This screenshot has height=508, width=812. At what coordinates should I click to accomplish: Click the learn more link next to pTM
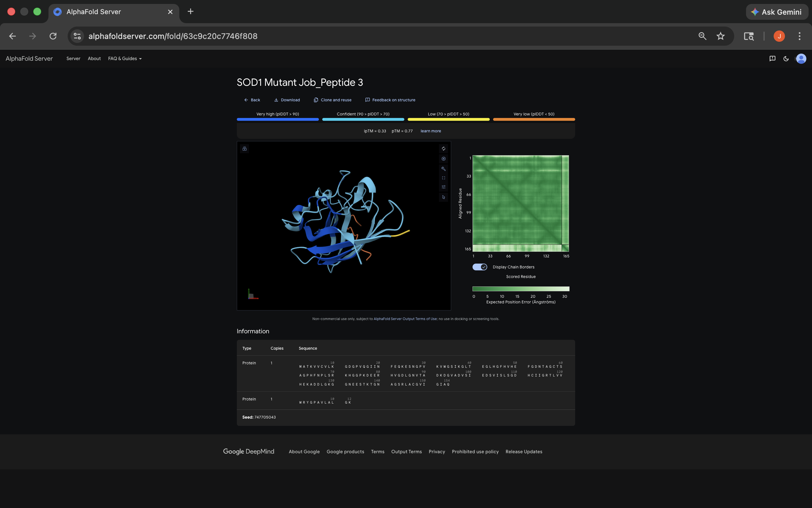pyautogui.click(x=431, y=131)
